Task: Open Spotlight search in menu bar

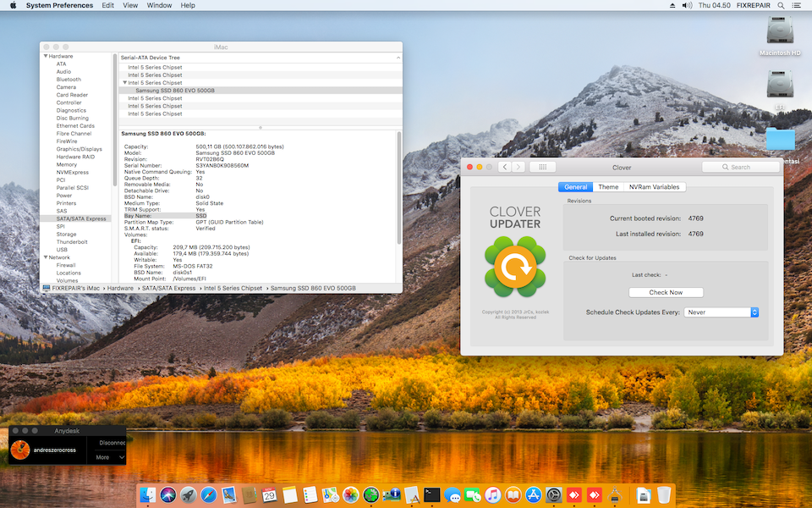Action: click(x=781, y=5)
